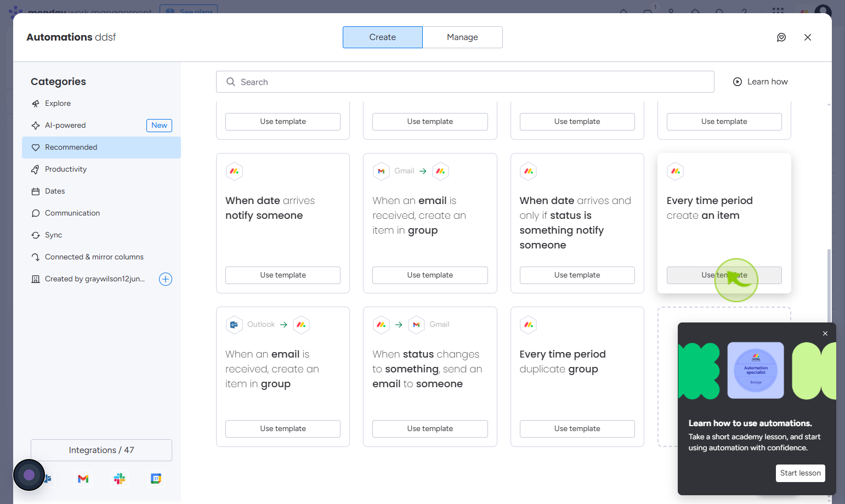Viewport: 845px width, 504px height.
Task: Use template for date arrives and status
Action: click(x=577, y=275)
